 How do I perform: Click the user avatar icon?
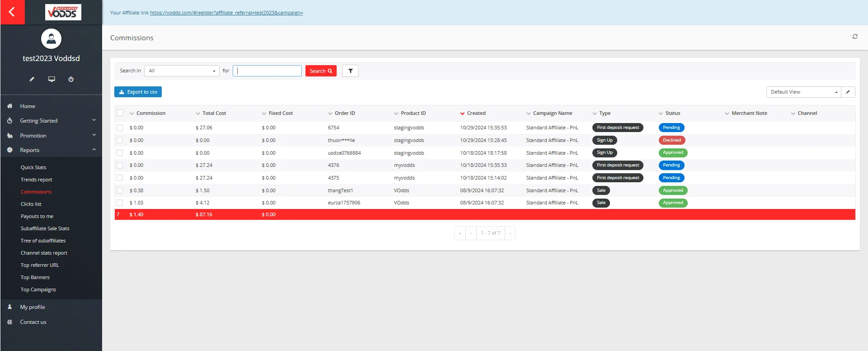tap(51, 39)
